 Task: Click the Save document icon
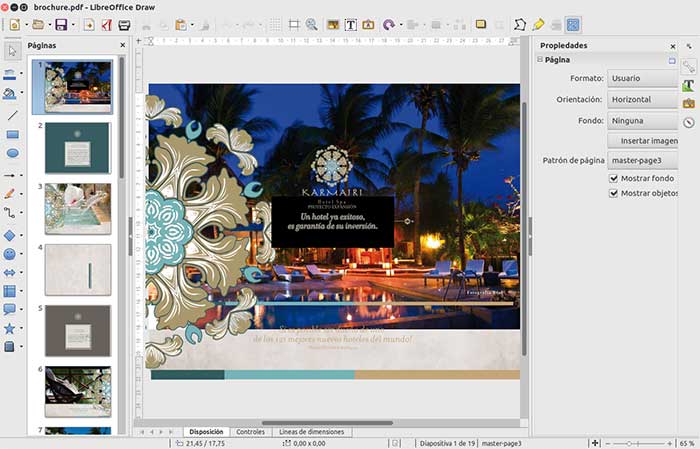pyautogui.click(x=61, y=24)
